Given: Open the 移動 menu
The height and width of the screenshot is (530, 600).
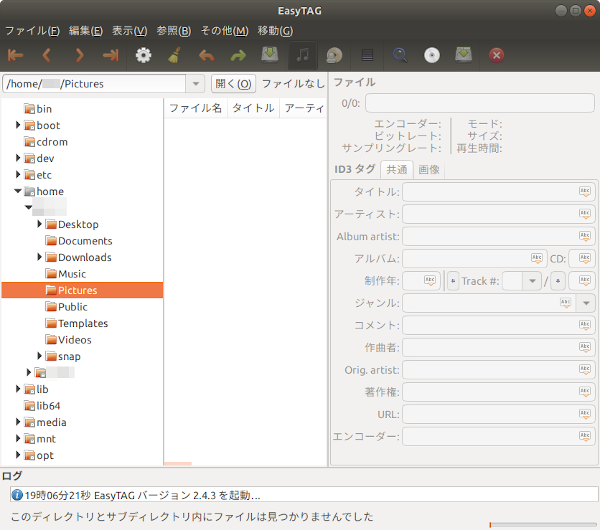Looking at the screenshot, I should tap(275, 31).
